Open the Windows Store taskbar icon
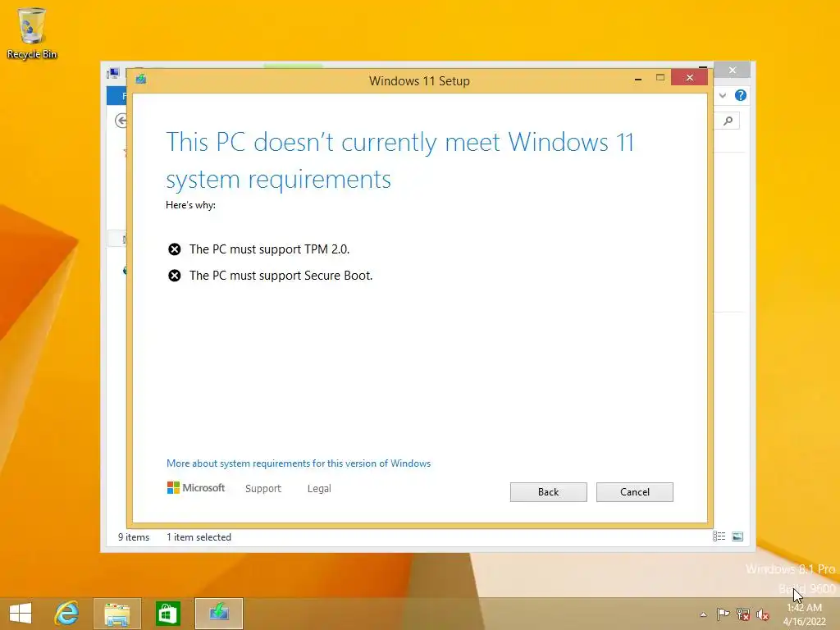840x630 pixels. pyautogui.click(x=167, y=614)
